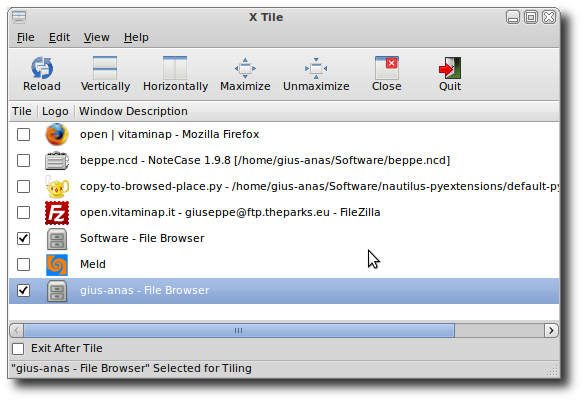Open the Help menu
The image size is (584, 402).
(x=136, y=37)
